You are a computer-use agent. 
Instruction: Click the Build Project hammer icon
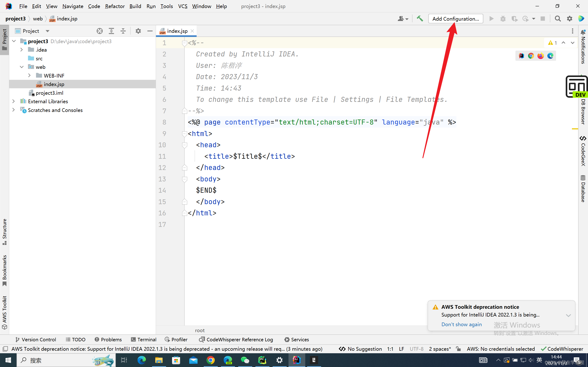420,19
